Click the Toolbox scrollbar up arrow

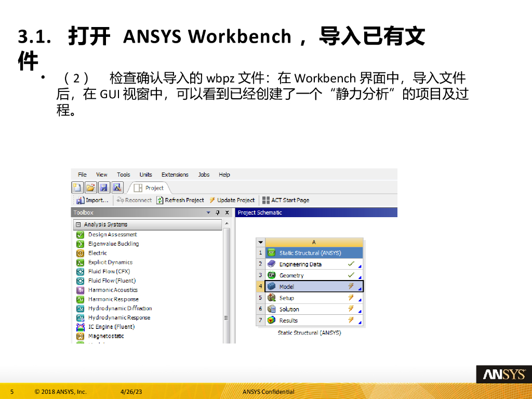tap(227, 223)
